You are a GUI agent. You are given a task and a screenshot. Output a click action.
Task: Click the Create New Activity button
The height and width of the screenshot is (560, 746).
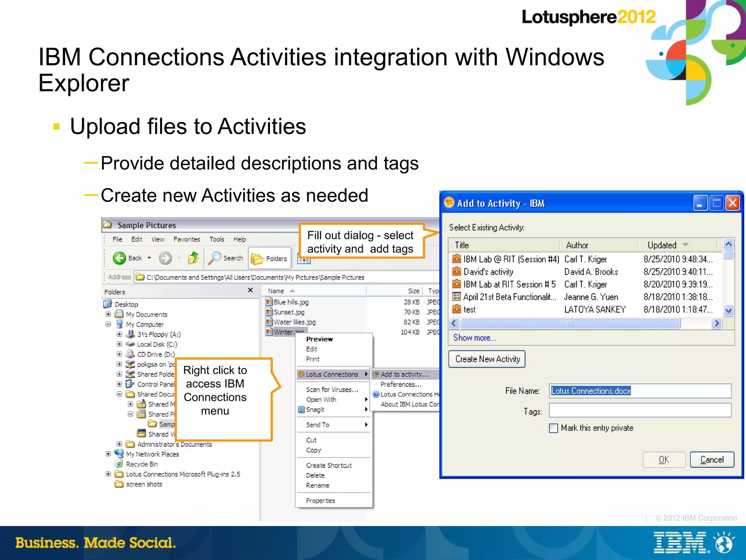(x=487, y=359)
